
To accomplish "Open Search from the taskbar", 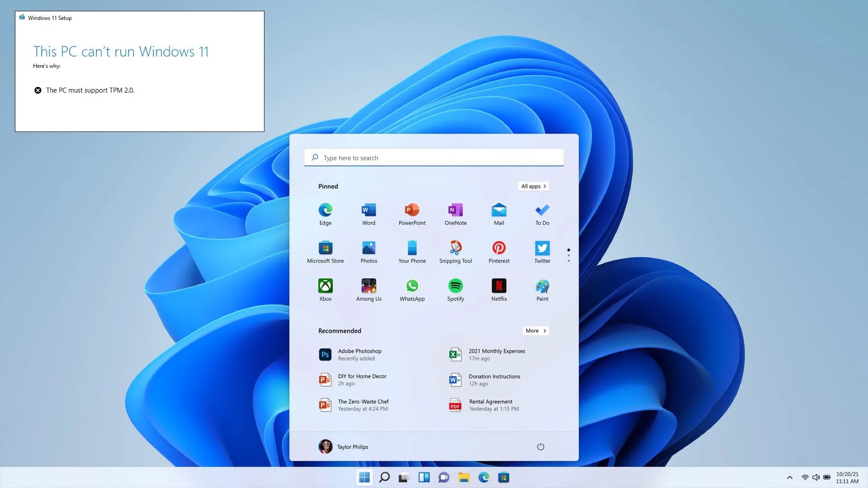I will point(384,477).
